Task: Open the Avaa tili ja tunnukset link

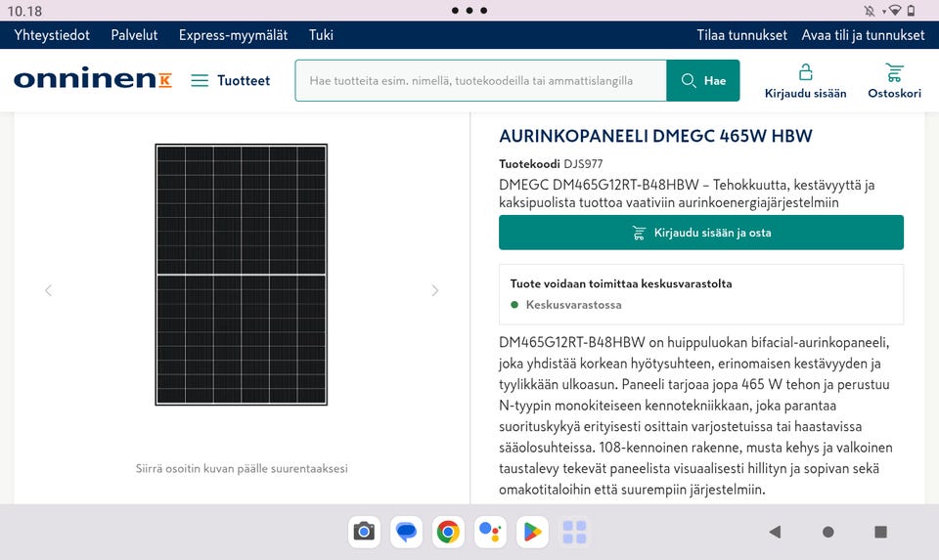Action: 863,35
